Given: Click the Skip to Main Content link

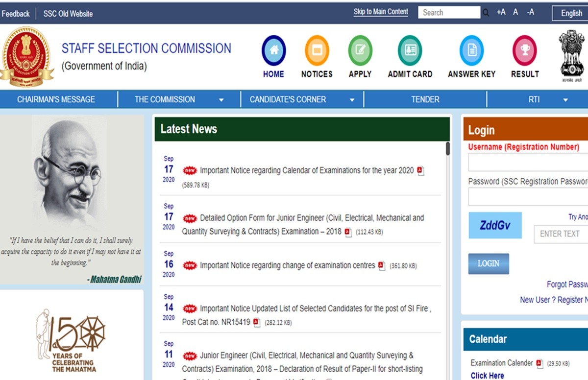Looking at the screenshot, I should pyautogui.click(x=381, y=12).
